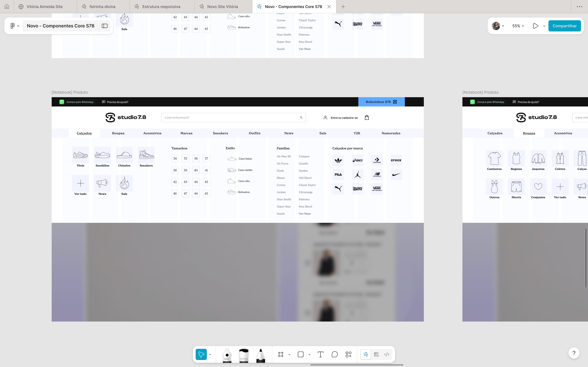Select the Brush tool
This screenshot has height=367, width=588.
244,355
